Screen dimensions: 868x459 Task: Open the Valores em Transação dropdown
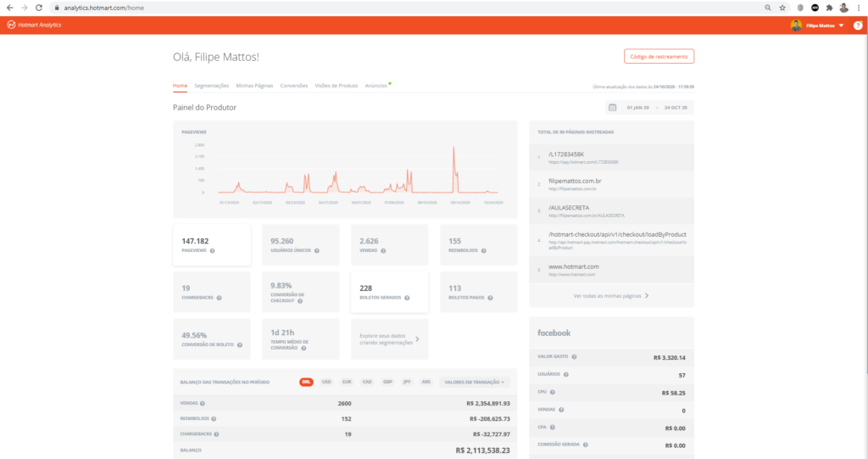pyautogui.click(x=475, y=382)
